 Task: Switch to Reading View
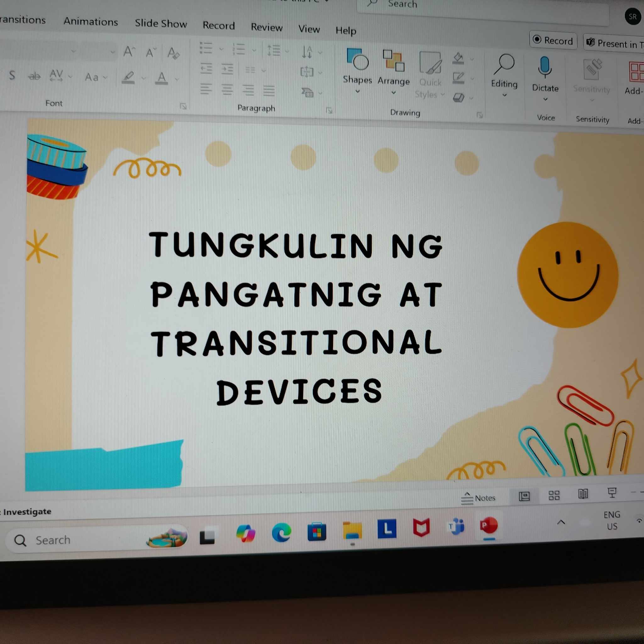(583, 494)
